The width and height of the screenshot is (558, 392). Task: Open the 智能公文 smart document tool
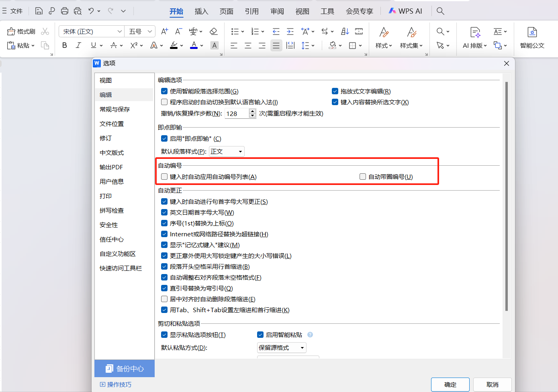click(532, 38)
